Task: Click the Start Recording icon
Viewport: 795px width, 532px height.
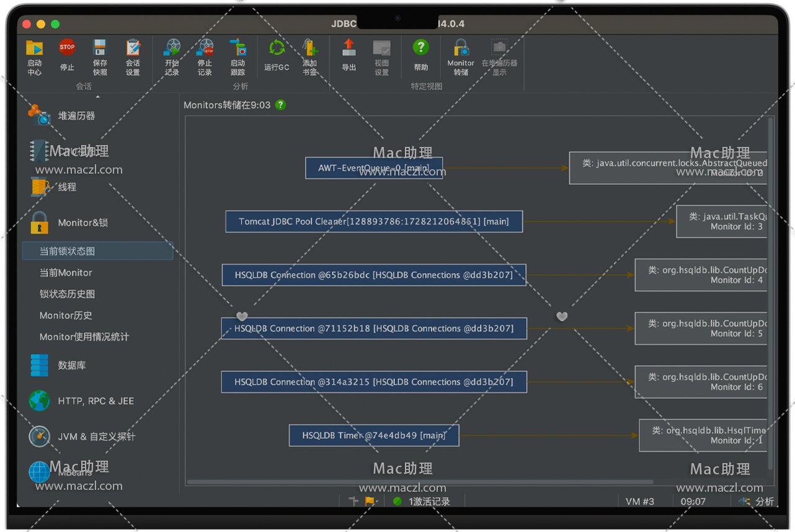Action: pos(172,57)
